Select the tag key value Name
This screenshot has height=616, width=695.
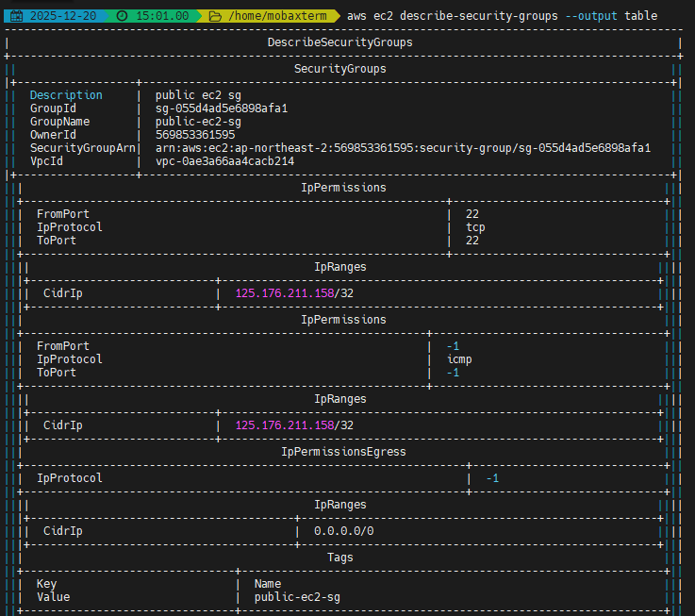tap(267, 584)
